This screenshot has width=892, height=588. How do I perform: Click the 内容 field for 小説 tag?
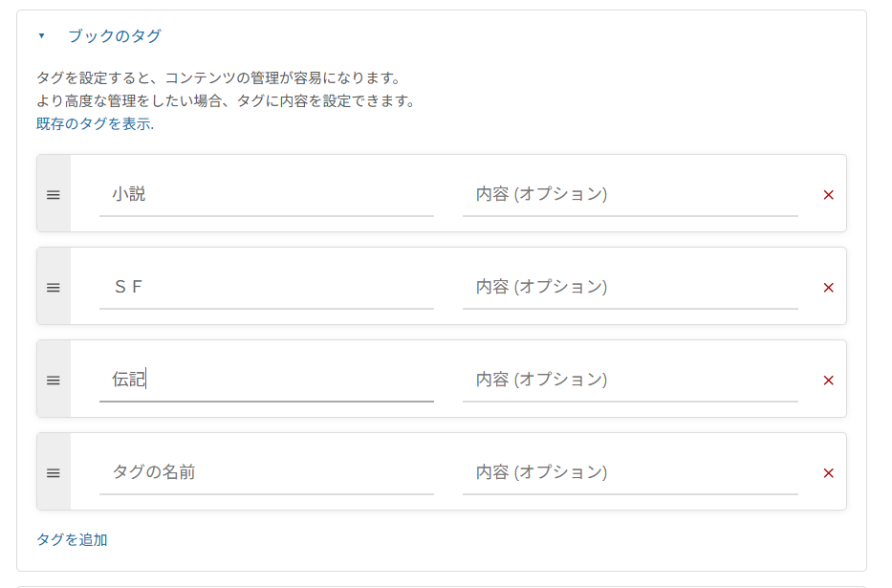pyautogui.click(x=630, y=194)
